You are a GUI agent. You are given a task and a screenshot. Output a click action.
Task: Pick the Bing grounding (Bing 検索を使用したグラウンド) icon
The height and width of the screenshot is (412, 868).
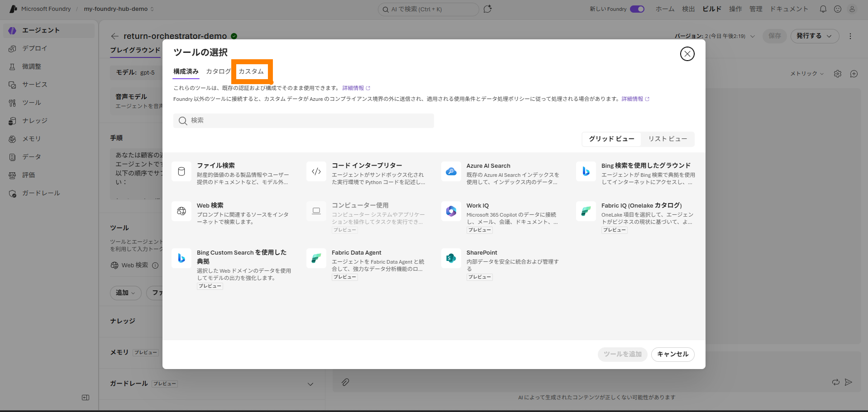(586, 171)
